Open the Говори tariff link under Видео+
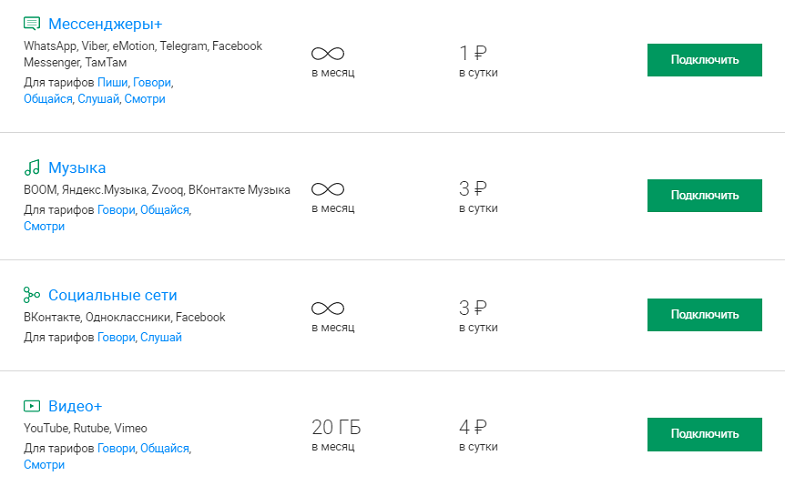This screenshot has height=486, width=785. click(x=116, y=448)
